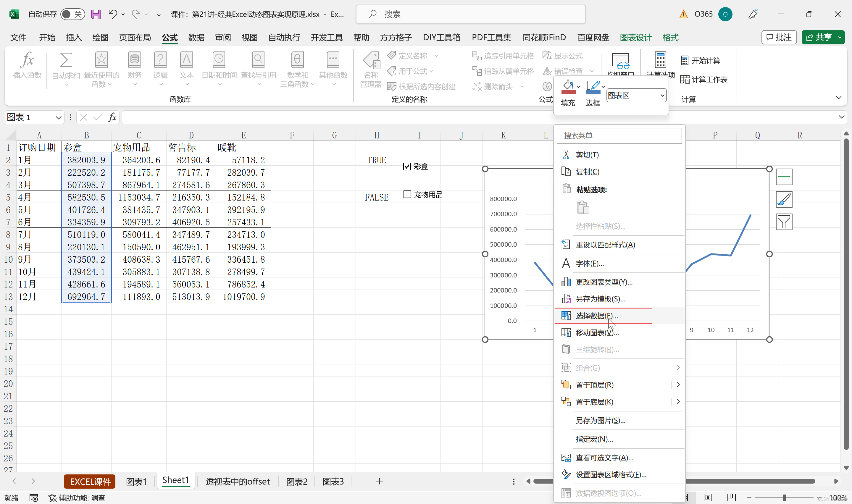Click the Fill paint bucket icon
Screen dimensions: 852x504
568,86
